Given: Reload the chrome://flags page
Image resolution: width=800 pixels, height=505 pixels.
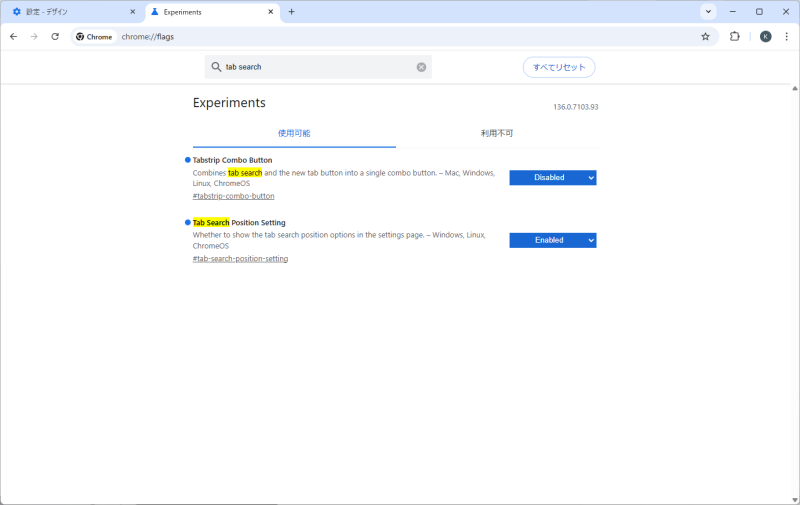Looking at the screenshot, I should point(55,37).
